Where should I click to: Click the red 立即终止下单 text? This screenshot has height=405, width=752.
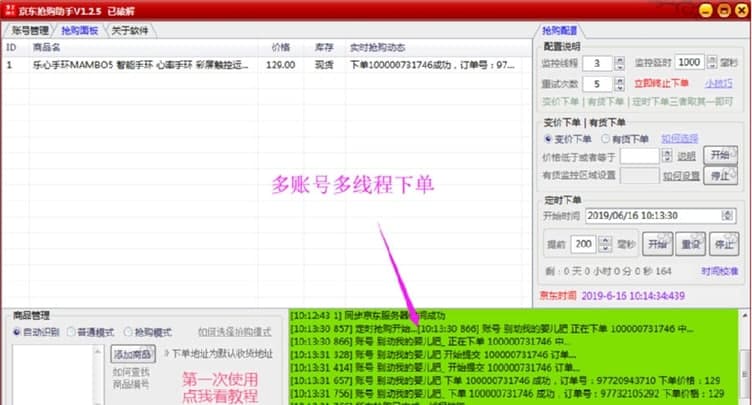click(x=661, y=83)
